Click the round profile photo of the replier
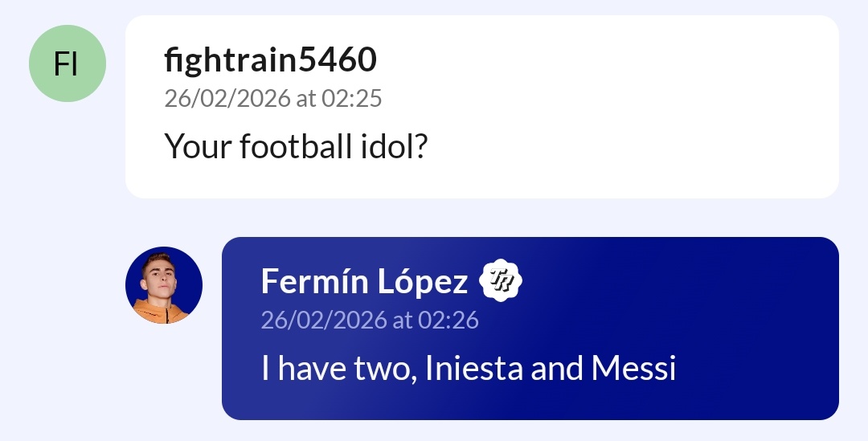868x441 pixels. 164,285
